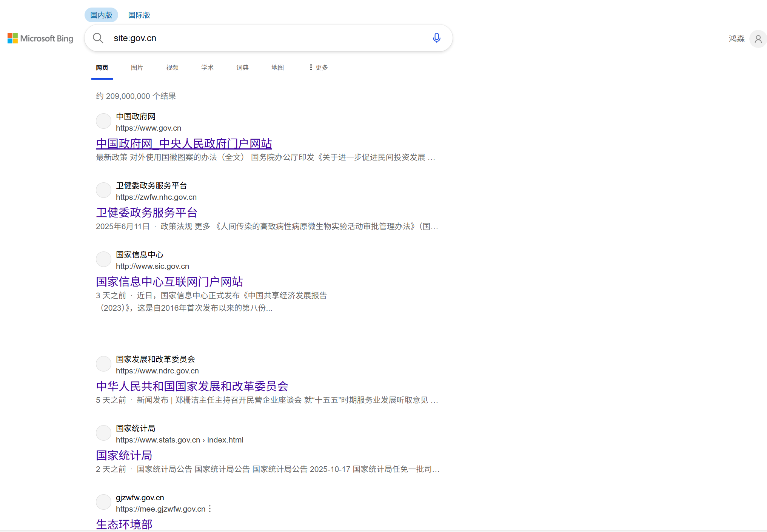The width and height of the screenshot is (767, 532).
Task: Expand the stats.gov.cn breadcrumb path
Action: 203,440
